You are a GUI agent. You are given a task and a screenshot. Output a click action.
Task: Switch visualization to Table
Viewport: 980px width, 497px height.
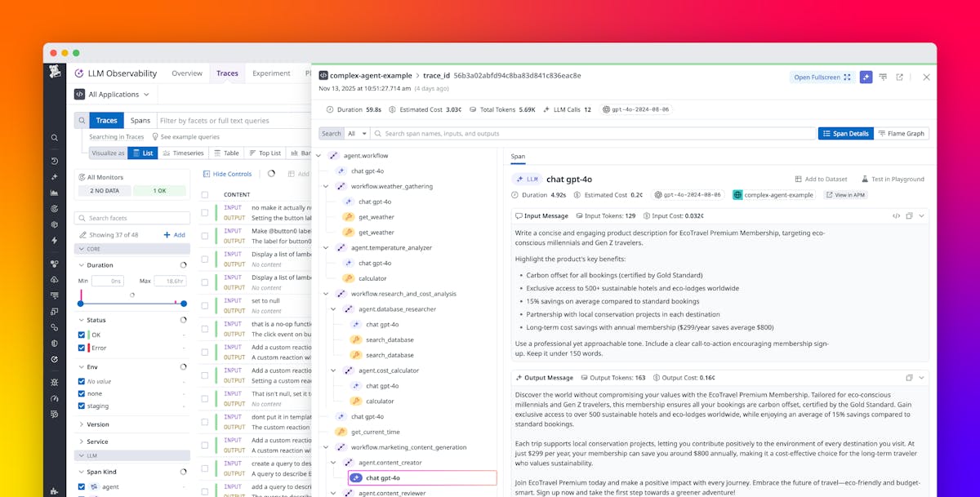(226, 152)
